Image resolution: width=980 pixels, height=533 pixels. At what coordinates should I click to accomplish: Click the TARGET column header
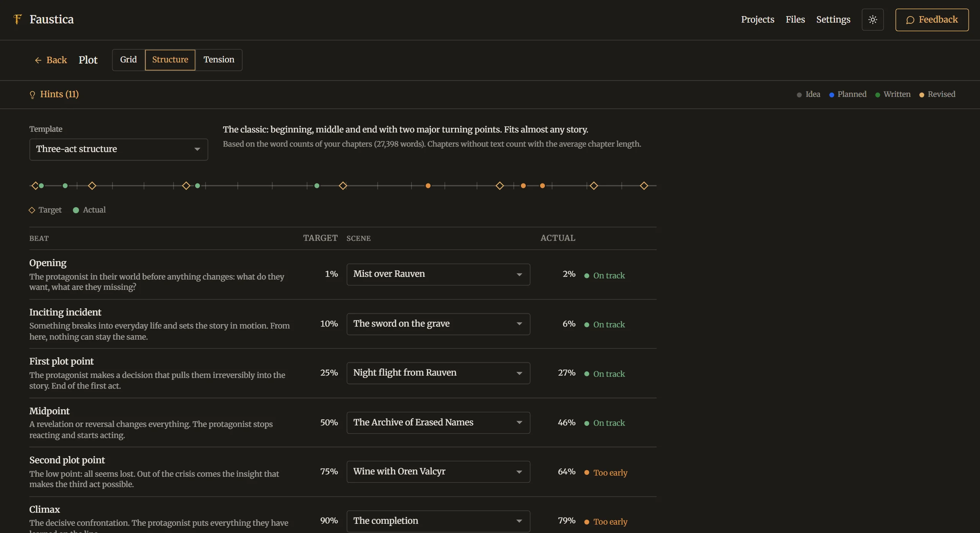tap(320, 238)
